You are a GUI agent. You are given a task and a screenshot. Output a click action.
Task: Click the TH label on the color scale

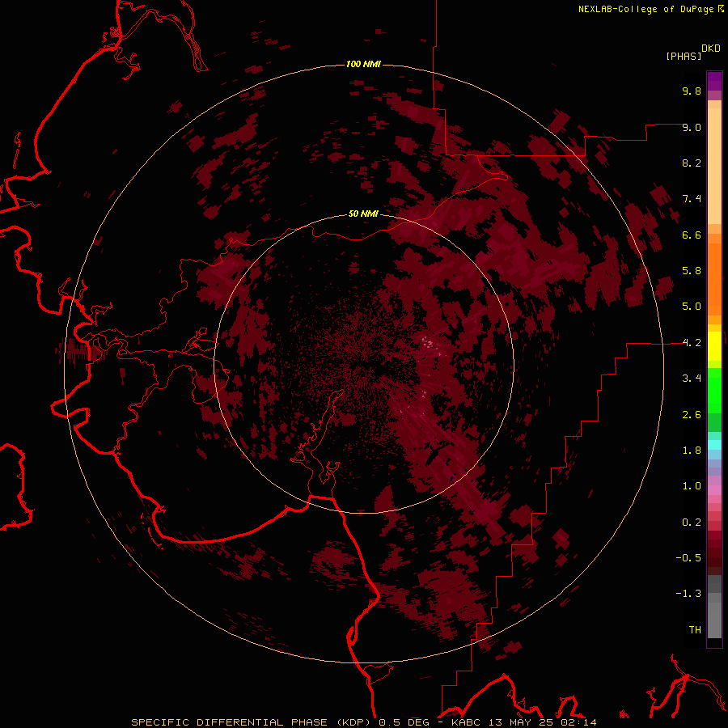(x=695, y=630)
